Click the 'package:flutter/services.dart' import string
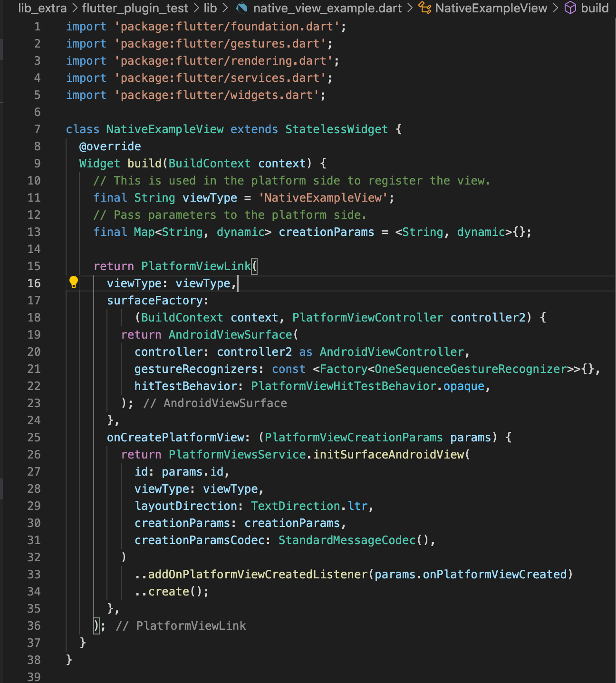Viewport: 616px width, 683px height. [221, 78]
